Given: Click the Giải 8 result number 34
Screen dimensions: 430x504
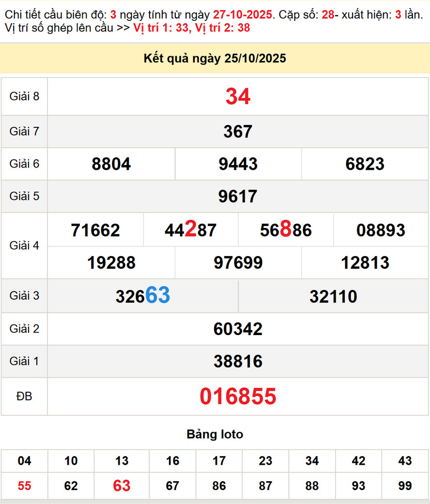Looking at the screenshot, I should pyautogui.click(x=238, y=96).
